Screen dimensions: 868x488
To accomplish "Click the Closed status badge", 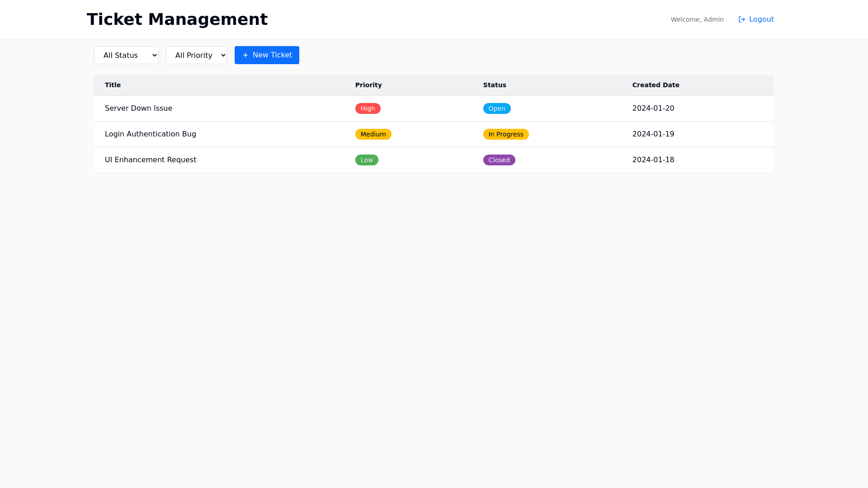I will (x=499, y=160).
